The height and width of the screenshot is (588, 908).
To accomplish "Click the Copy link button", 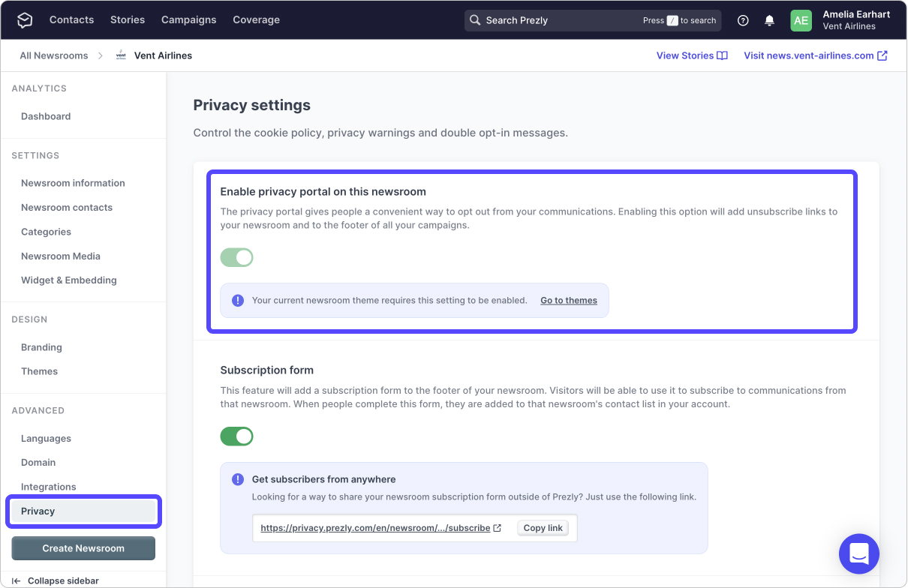I will point(543,528).
